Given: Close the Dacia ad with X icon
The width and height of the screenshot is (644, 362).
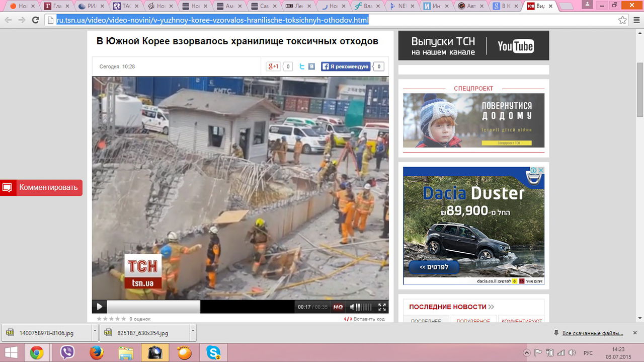Looking at the screenshot, I should (541, 170).
